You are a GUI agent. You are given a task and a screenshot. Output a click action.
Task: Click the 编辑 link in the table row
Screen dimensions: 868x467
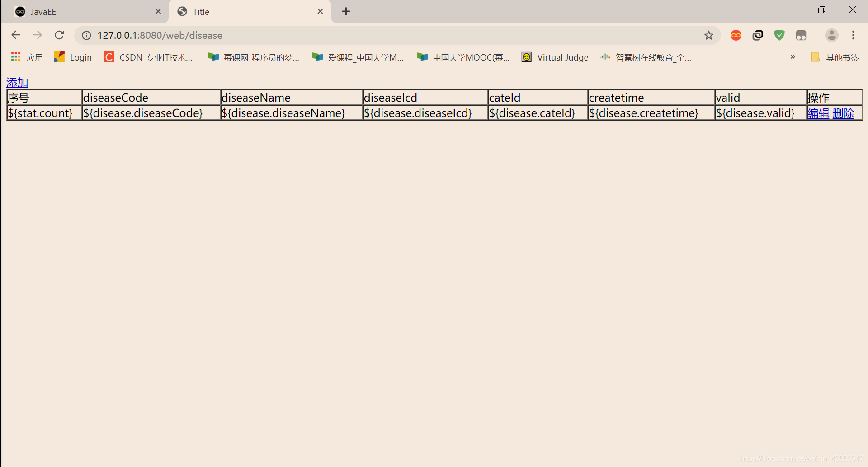[818, 113]
